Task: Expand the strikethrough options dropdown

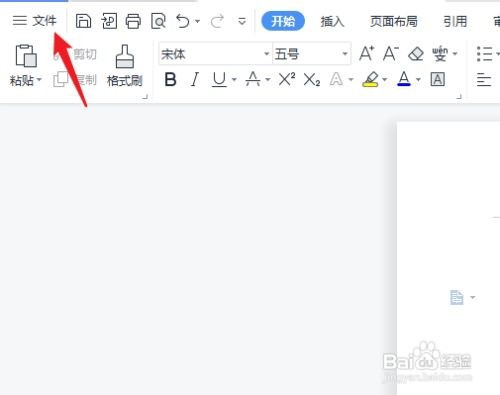Action: (268, 80)
